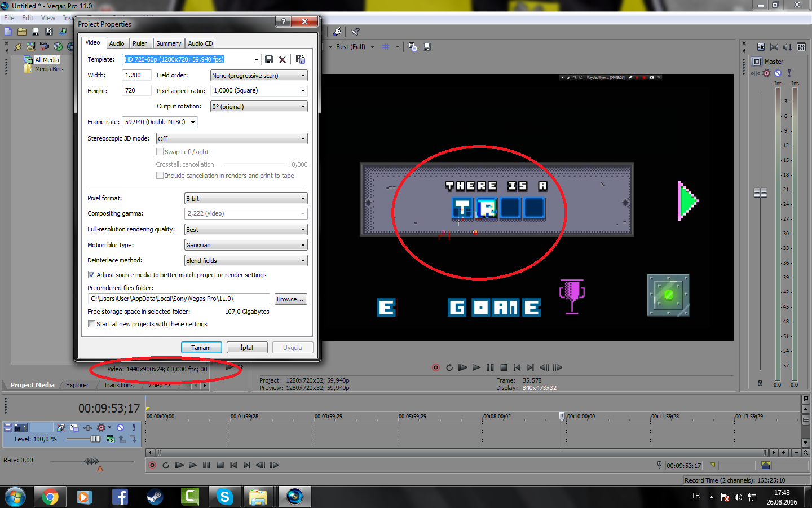Open Master bus FX gear icon
The image size is (812, 508).
coord(766,73)
